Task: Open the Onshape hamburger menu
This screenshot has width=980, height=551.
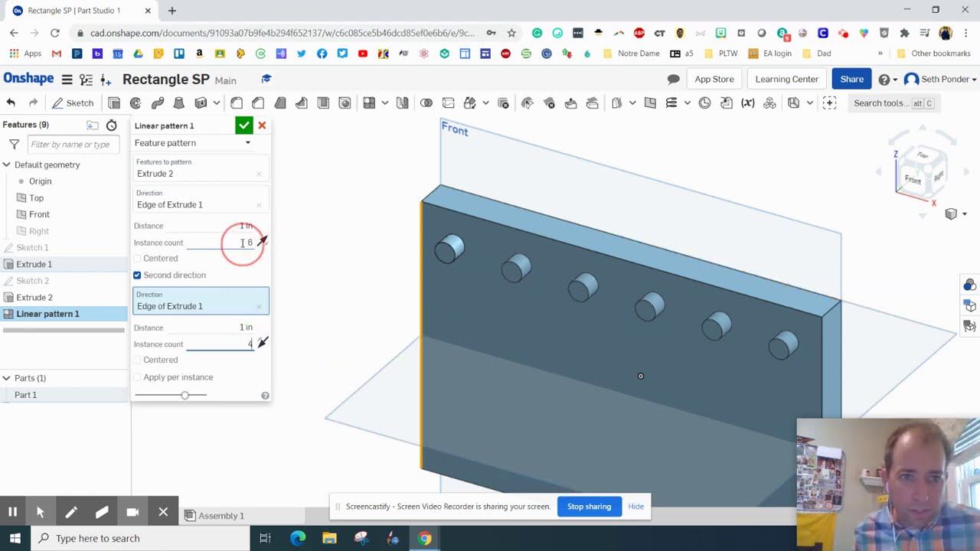Action: tap(67, 80)
